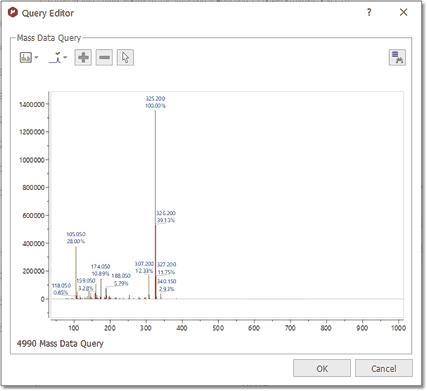Click the spectrum display mode icon

[x=26, y=58]
